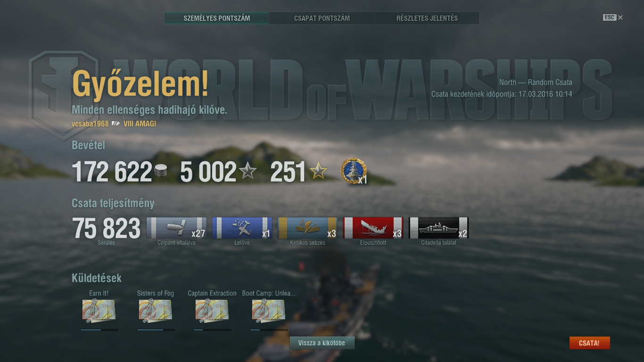Select the Kritikus sebzés ribbon
Image resolution: width=644 pixels, height=362 pixels.
coord(308,228)
